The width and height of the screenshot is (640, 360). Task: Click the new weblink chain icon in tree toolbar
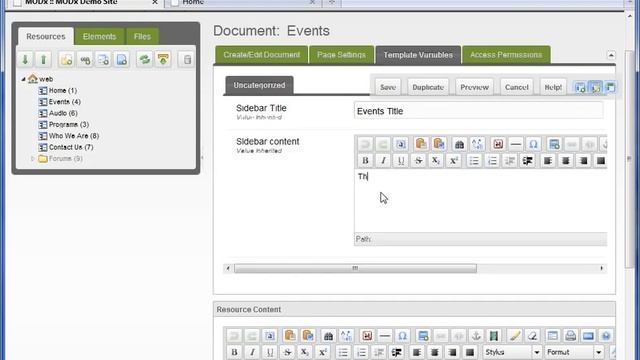click(x=85, y=60)
